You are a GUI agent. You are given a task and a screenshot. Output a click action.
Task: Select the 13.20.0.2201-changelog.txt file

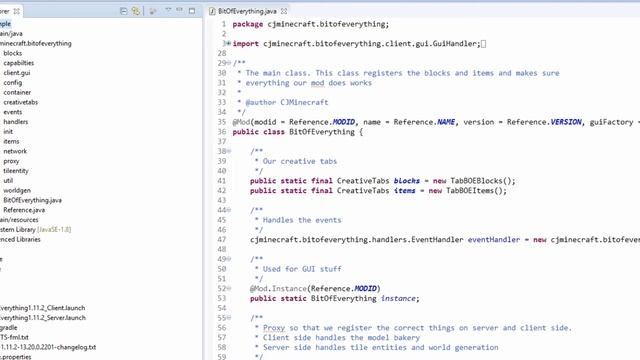click(48, 347)
